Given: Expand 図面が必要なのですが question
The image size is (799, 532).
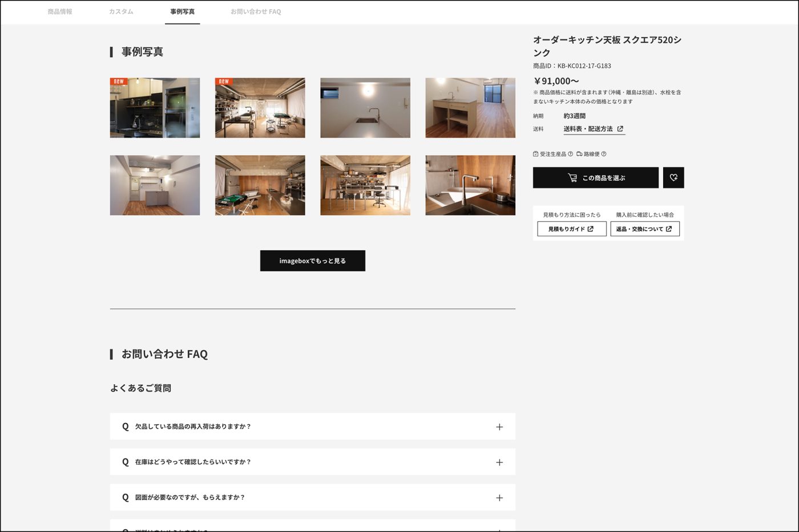Looking at the screenshot, I should pyautogui.click(x=313, y=497).
